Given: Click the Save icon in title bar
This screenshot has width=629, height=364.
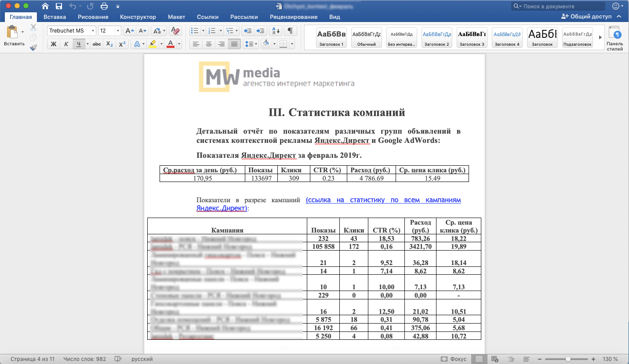Looking at the screenshot, I should pos(59,6).
